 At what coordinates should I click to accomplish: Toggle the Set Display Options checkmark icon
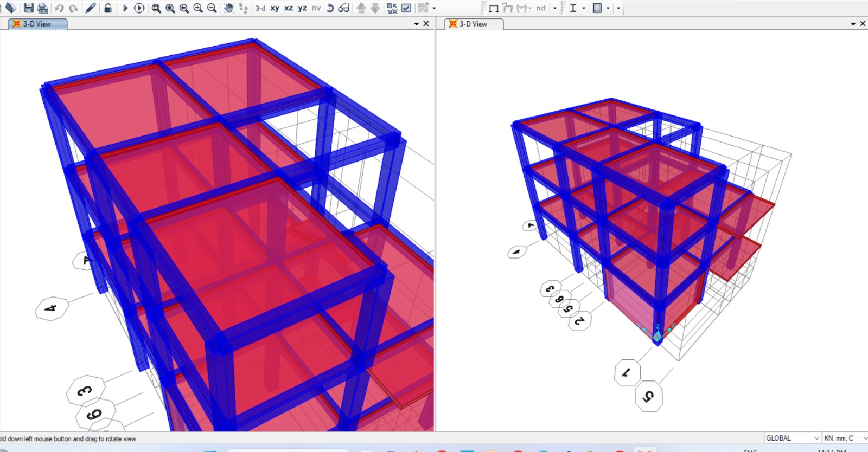406,8
